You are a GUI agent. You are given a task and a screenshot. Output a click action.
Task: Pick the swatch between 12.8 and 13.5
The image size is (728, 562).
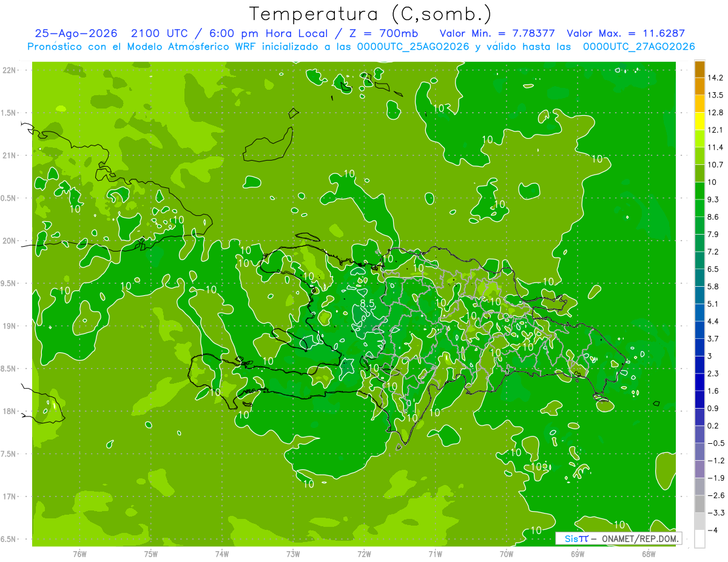(x=699, y=104)
